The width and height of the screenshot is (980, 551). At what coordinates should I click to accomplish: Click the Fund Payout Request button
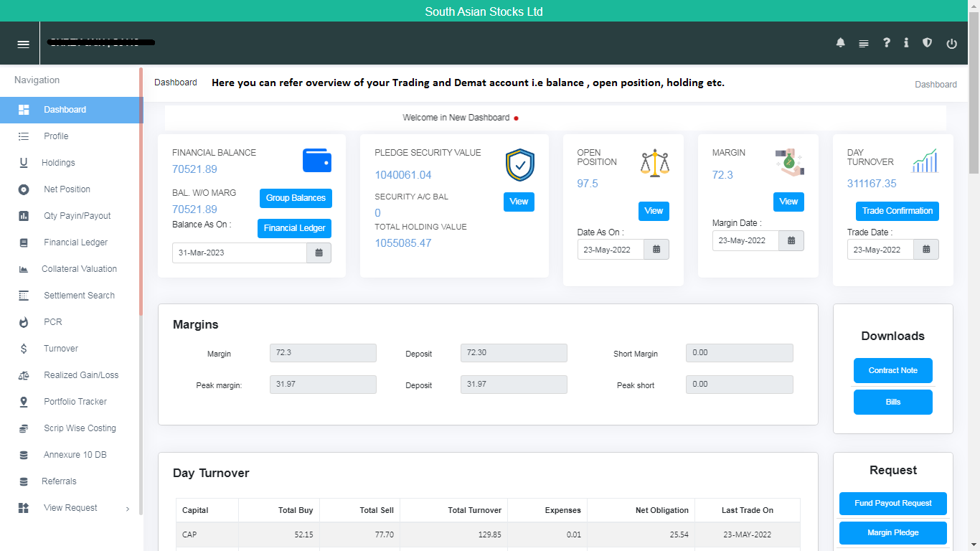click(x=892, y=503)
